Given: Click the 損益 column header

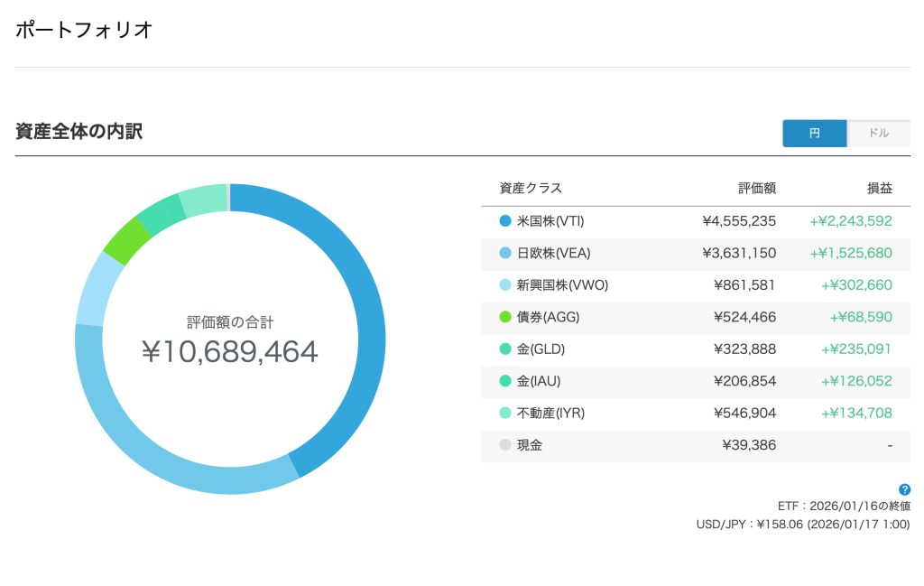Looking at the screenshot, I should pyautogui.click(x=879, y=189).
